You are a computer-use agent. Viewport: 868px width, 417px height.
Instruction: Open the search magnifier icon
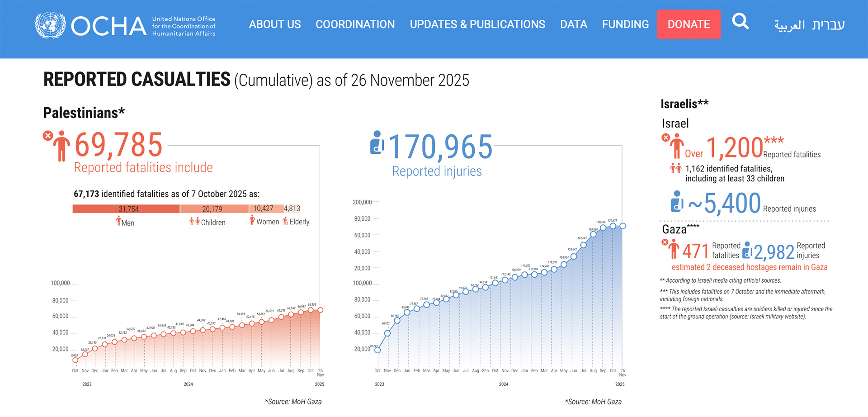coord(740,21)
